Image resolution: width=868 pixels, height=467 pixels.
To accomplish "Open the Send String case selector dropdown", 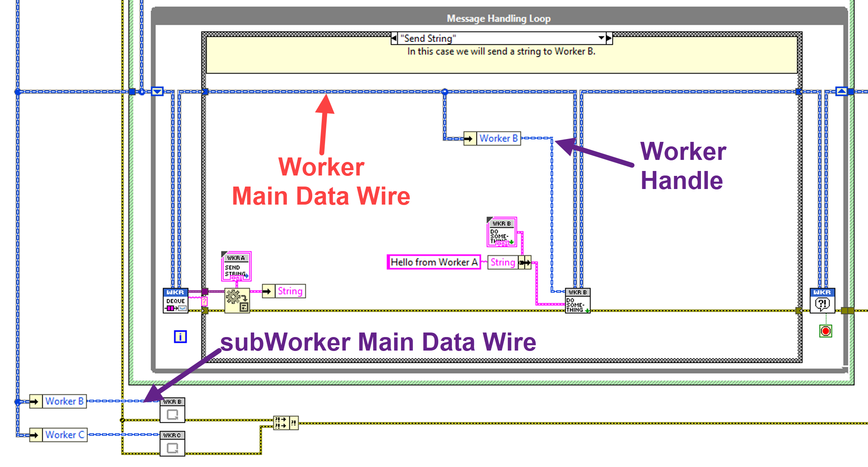I will tap(601, 38).
